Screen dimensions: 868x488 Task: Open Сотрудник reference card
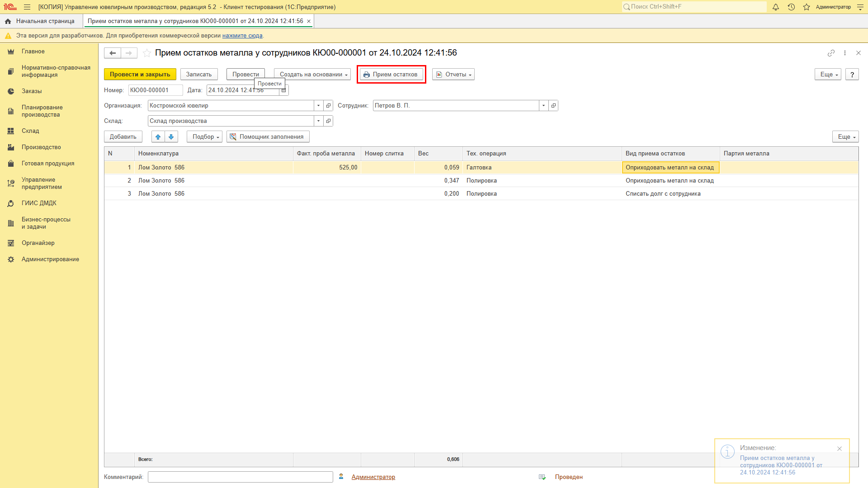coord(554,106)
